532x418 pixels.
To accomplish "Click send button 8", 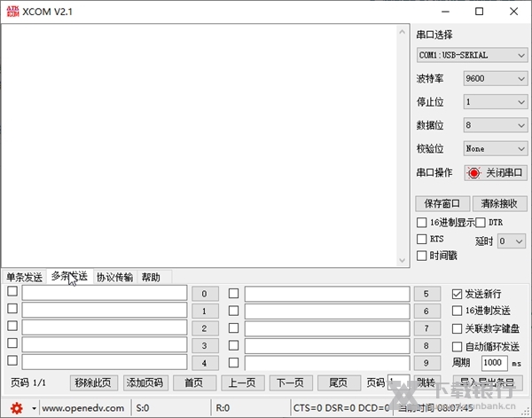I will click(x=426, y=346).
